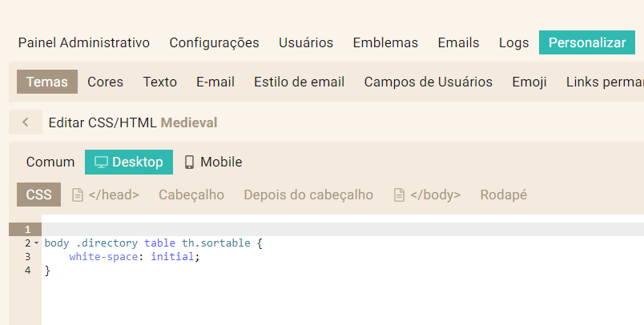Viewport: 644px width, 325px height.
Task: View the Logs section
Action: [x=513, y=42]
